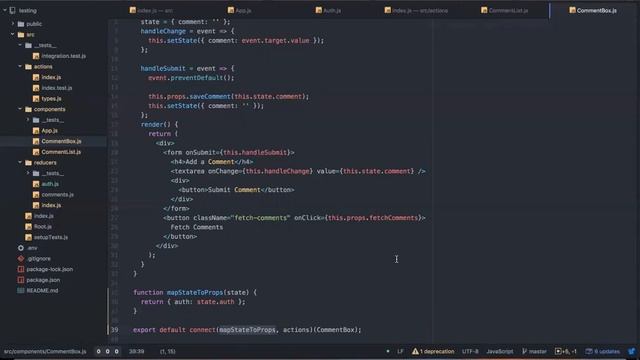
Task: Open the 6 updates package indicator
Action: click(602, 351)
